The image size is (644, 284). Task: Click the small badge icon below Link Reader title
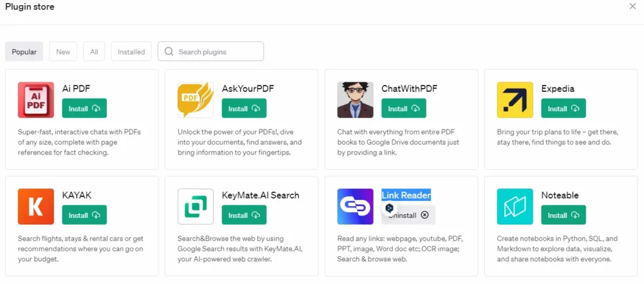click(x=389, y=208)
